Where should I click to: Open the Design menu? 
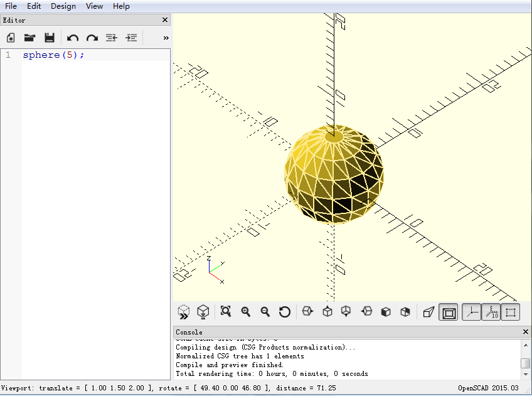63,6
